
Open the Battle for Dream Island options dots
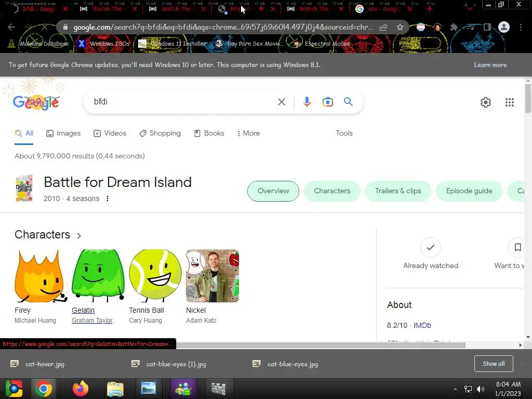pyautogui.click(x=107, y=198)
